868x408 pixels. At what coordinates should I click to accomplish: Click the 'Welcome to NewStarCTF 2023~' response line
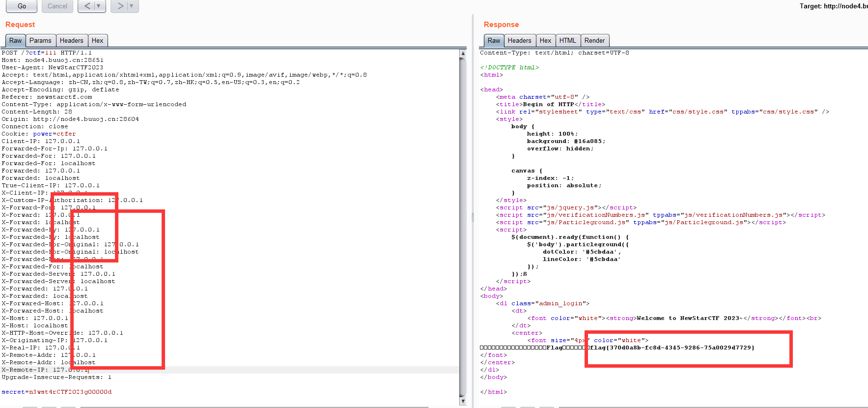click(674, 318)
